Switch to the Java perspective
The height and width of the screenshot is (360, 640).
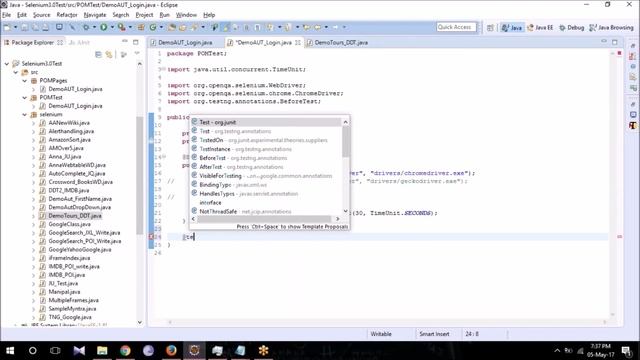click(512, 28)
